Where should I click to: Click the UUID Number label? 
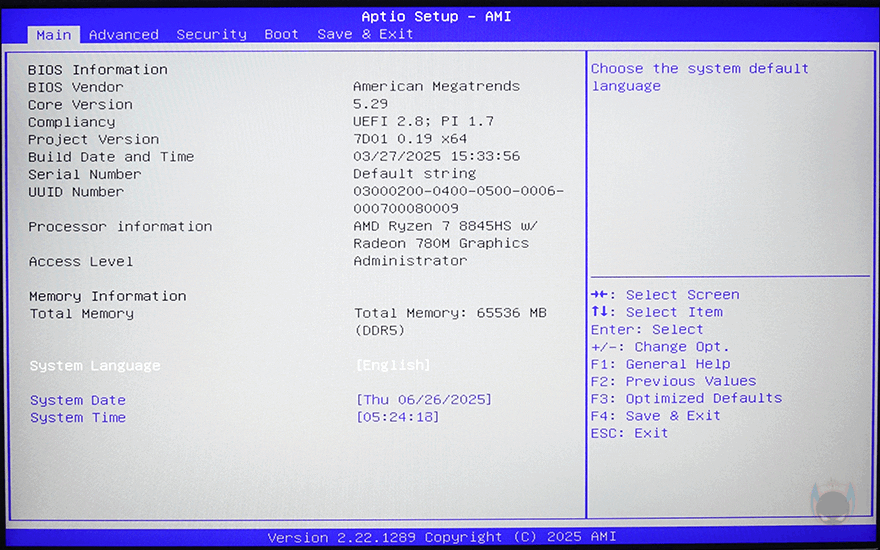click(x=76, y=192)
